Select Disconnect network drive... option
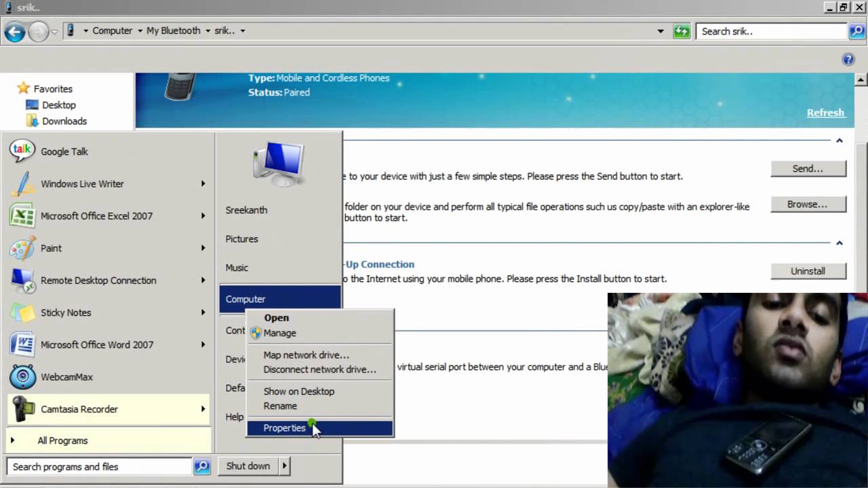The image size is (868, 488). pos(319,369)
